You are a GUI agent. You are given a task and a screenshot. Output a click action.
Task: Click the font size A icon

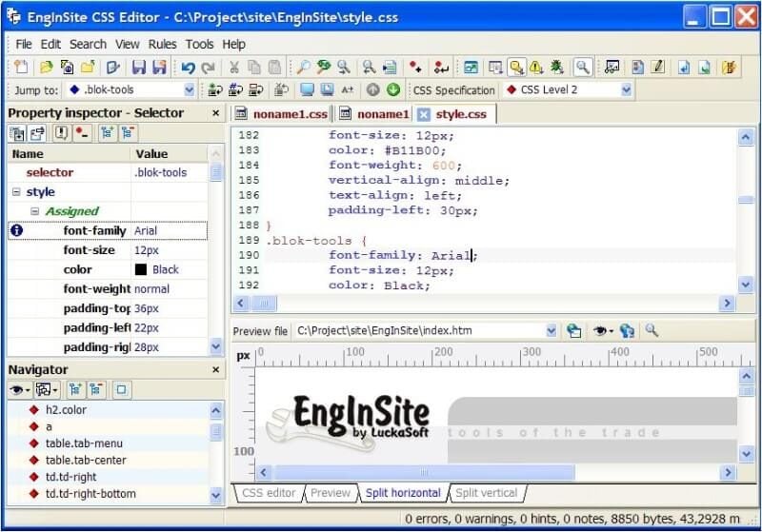[x=348, y=89]
